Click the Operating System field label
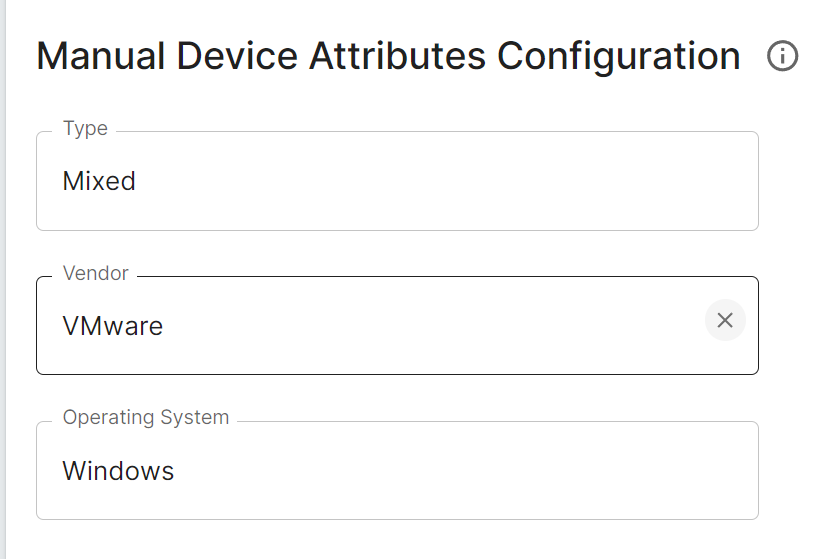 (x=146, y=418)
